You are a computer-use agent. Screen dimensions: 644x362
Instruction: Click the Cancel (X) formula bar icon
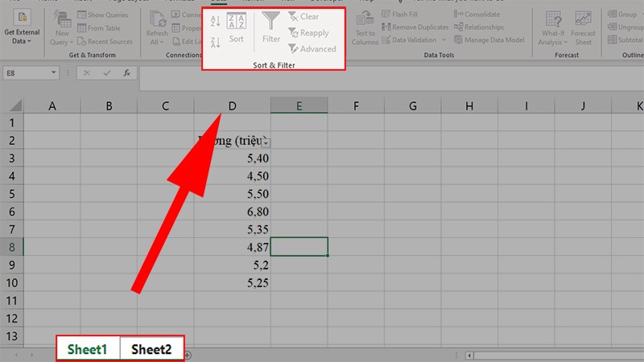[86, 73]
